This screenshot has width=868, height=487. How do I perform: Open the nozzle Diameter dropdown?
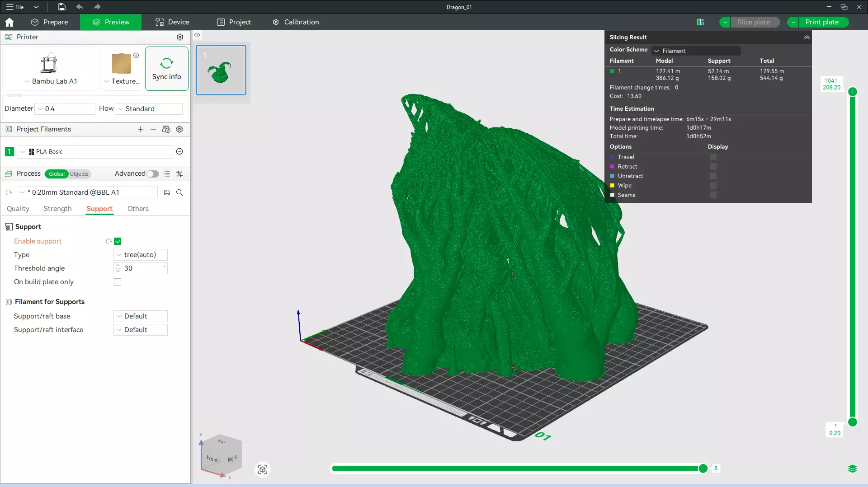65,109
